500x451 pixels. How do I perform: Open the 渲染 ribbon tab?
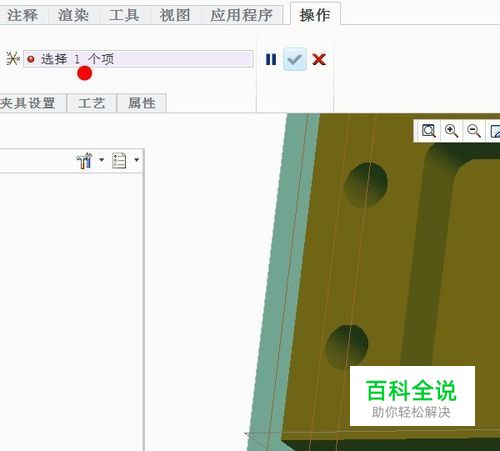point(73,15)
